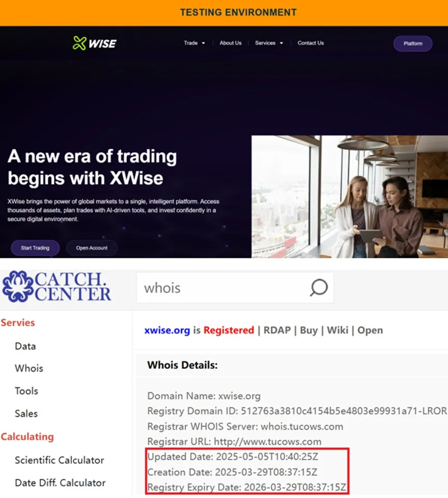Click the TESTING ENVIRONMENT banner text
The width and height of the screenshot is (448, 498).
coord(238,12)
